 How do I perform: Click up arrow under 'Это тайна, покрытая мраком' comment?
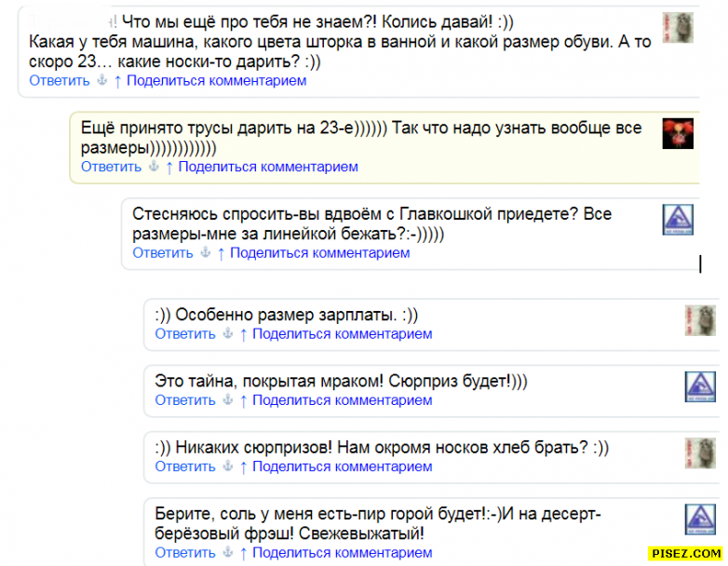(243, 401)
